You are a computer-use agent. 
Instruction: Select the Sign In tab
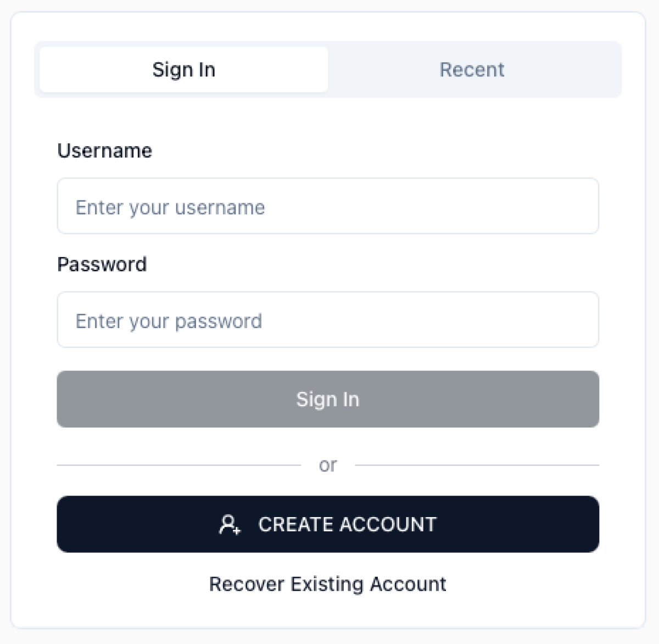[x=184, y=70]
